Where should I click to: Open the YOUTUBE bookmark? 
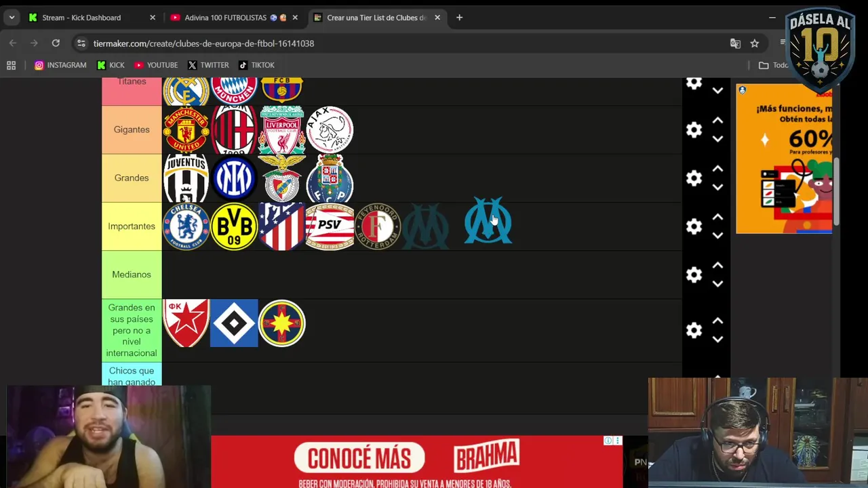pyautogui.click(x=156, y=65)
